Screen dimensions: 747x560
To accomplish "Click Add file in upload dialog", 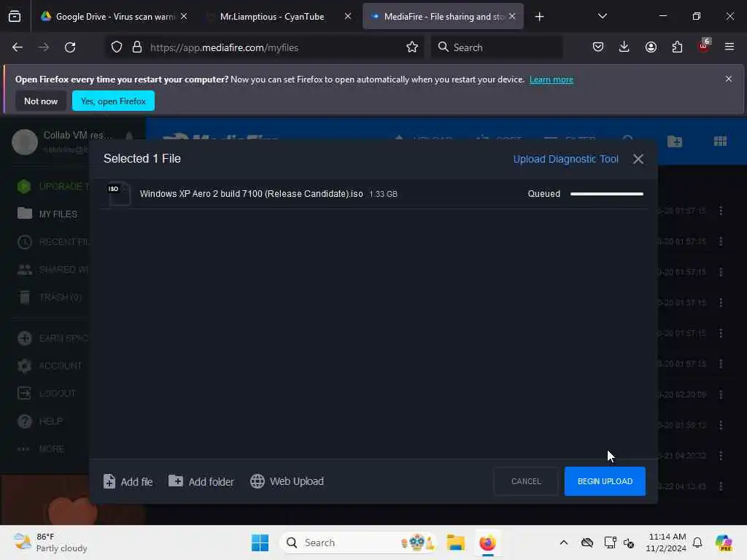I will (x=128, y=481).
